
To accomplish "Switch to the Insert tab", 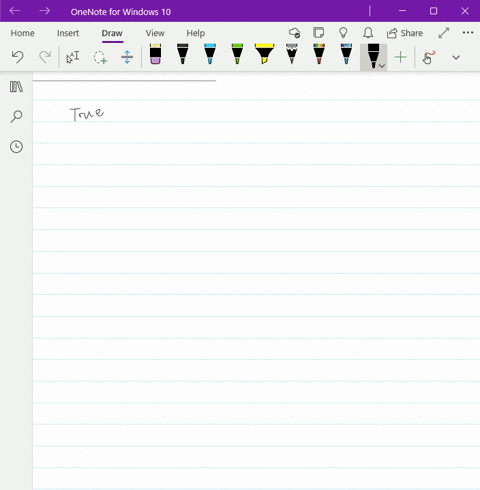I will coord(68,33).
